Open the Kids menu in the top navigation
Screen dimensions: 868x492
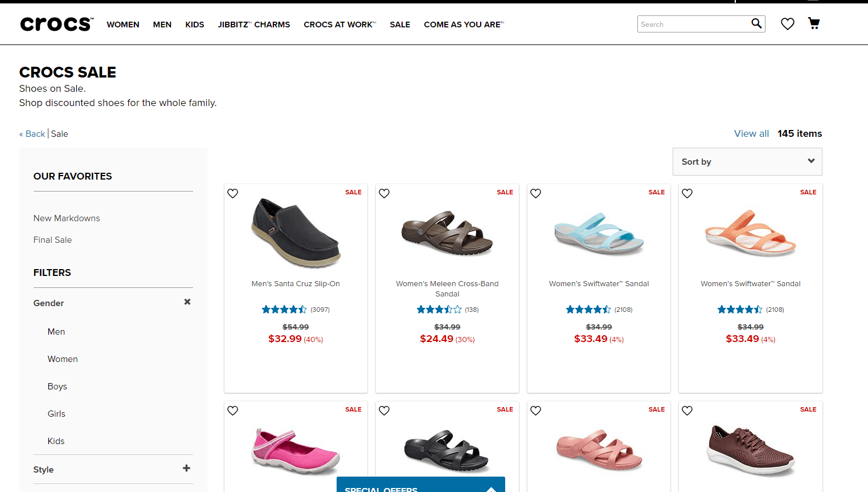pyautogui.click(x=195, y=25)
